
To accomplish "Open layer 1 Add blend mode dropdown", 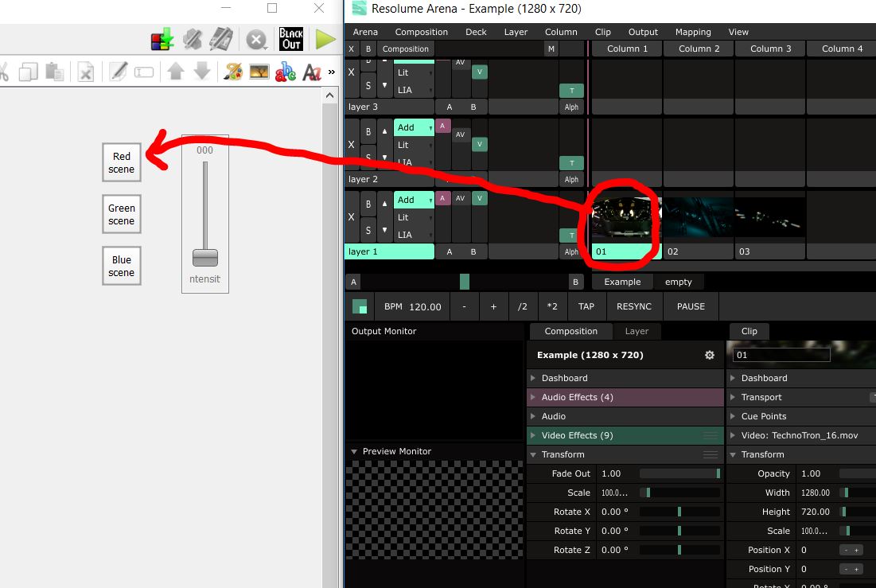I will pos(415,200).
